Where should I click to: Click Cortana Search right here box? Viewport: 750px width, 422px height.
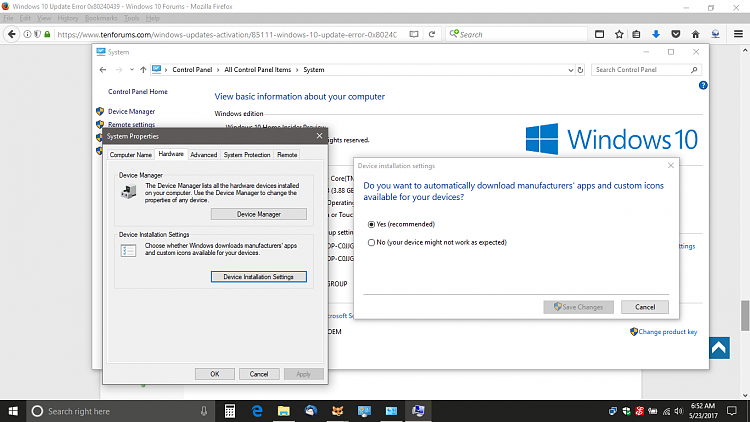click(x=120, y=411)
